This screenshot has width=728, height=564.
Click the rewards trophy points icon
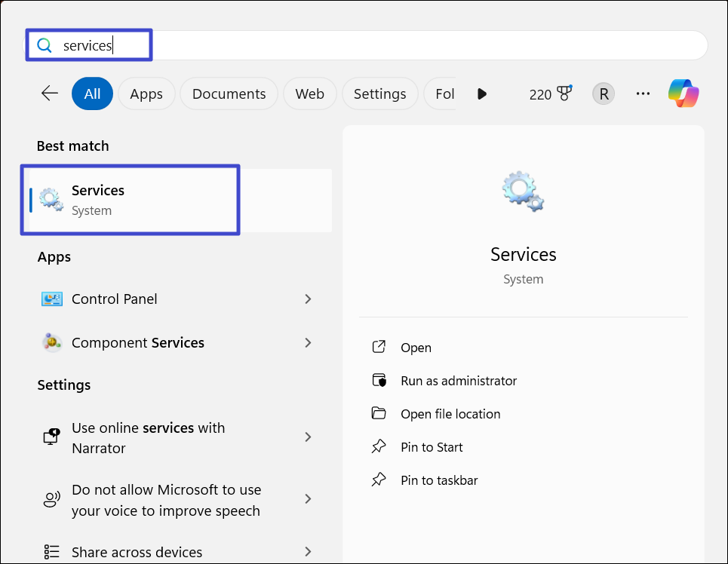click(562, 93)
